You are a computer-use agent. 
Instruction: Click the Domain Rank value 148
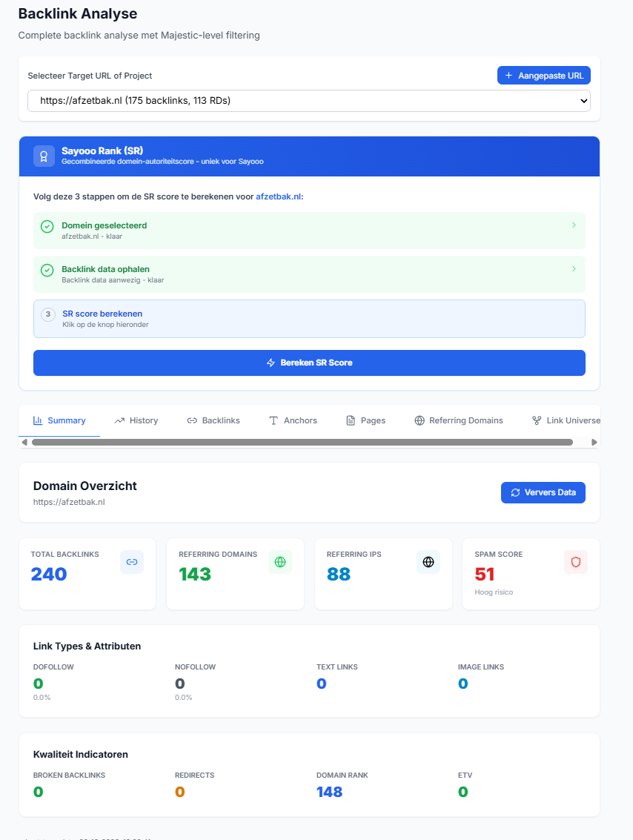click(x=329, y=792)
